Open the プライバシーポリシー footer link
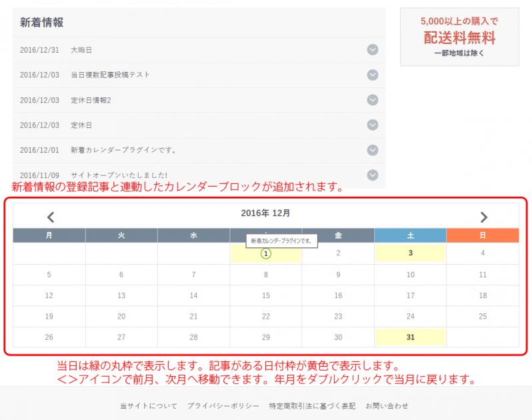 coord(223,406)
